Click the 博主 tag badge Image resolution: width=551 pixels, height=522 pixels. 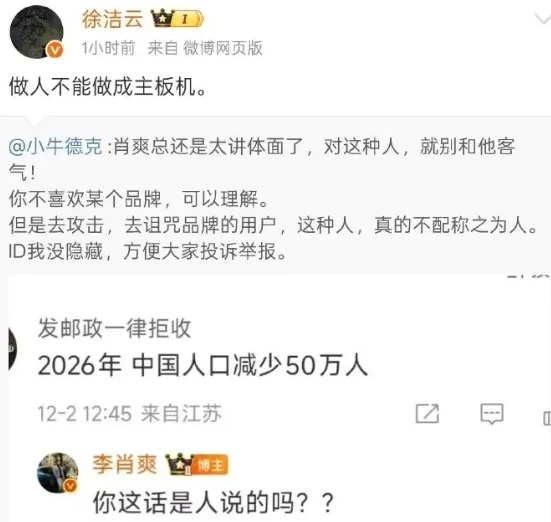[211, 465]
